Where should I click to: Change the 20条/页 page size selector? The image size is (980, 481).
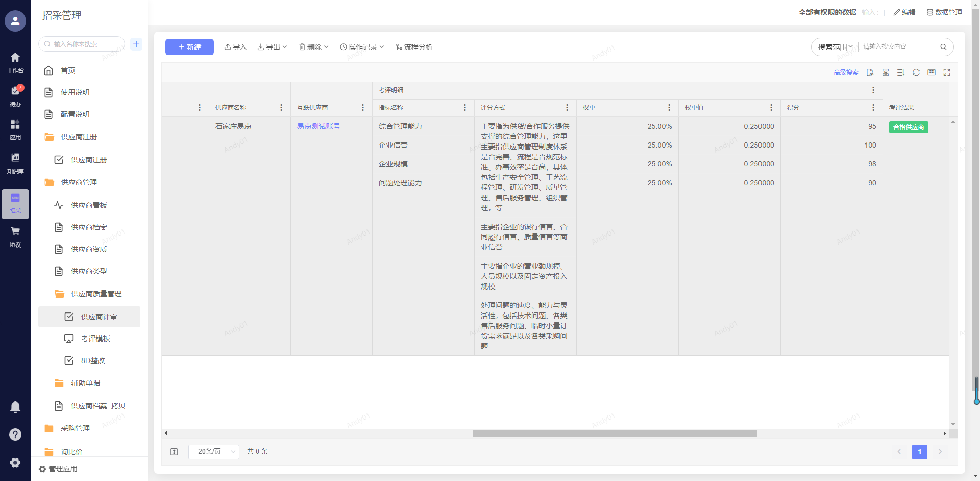pos(214,452)
